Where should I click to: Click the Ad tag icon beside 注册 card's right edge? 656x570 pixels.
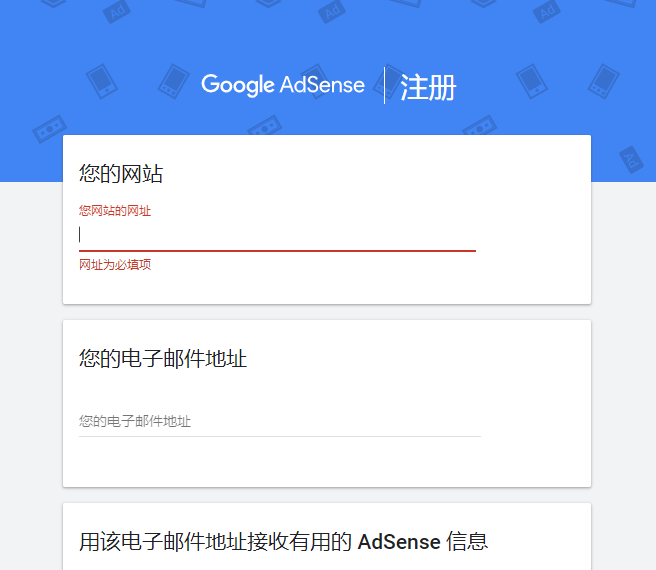click(x=631, y=159)
